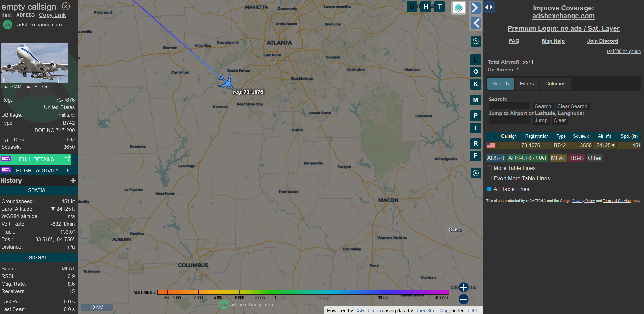Click the Clear button next to Jump

coord(560,120)
